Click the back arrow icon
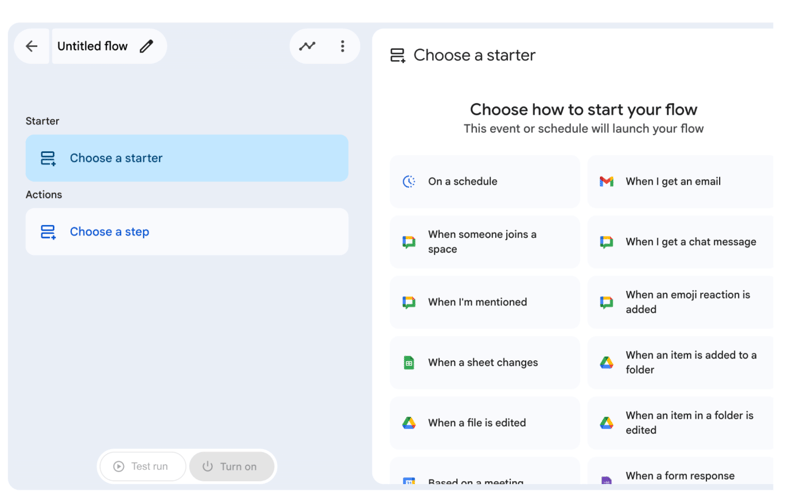 coord(32,46)
